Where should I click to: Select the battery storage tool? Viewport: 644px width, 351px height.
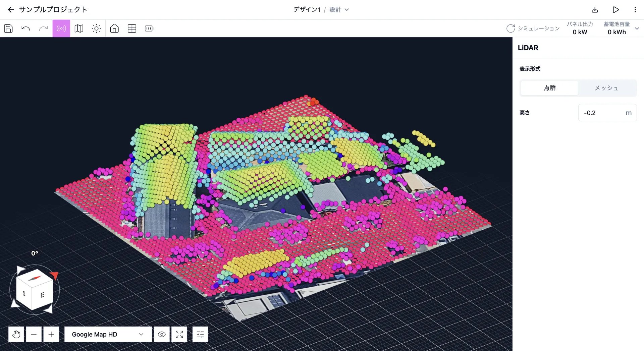[x=150, y=28]
